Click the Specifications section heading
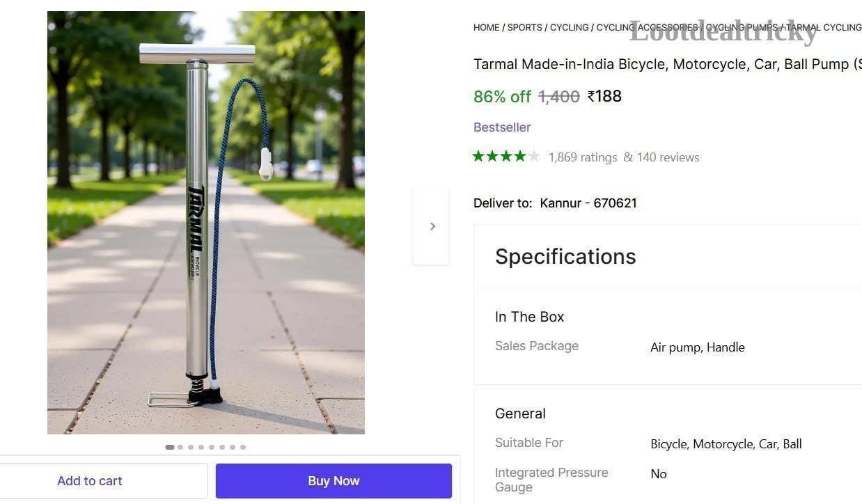The image size is (862, 504). pos(565,257)
